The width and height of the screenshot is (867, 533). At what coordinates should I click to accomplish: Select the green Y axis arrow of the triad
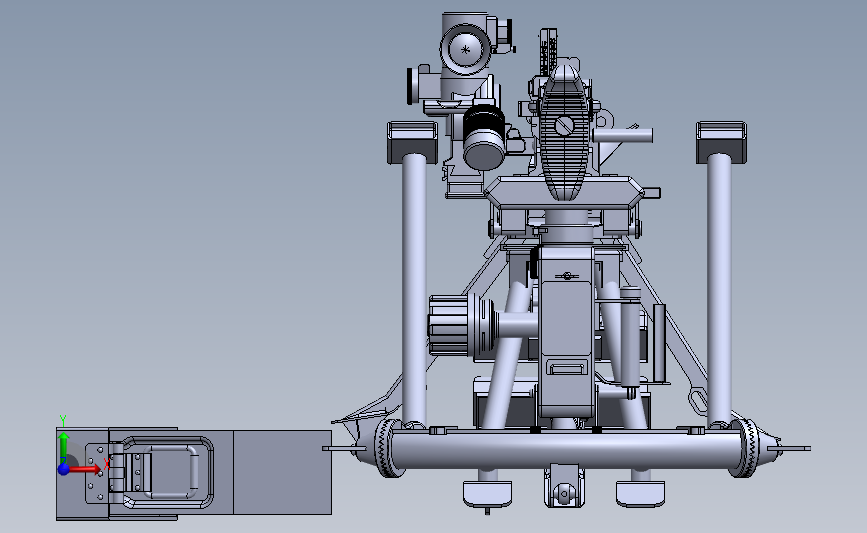tap(64, 449)
